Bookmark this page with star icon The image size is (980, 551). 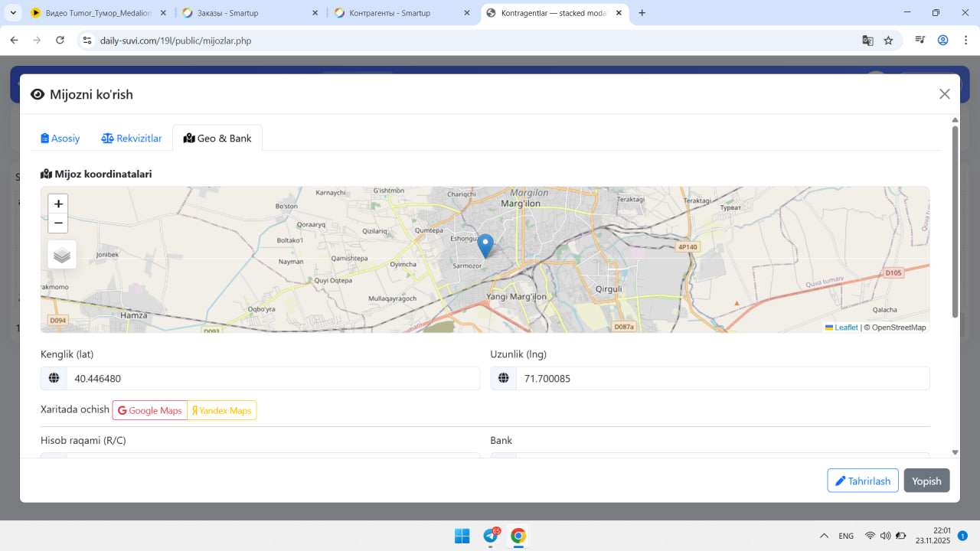coord(888,41)
